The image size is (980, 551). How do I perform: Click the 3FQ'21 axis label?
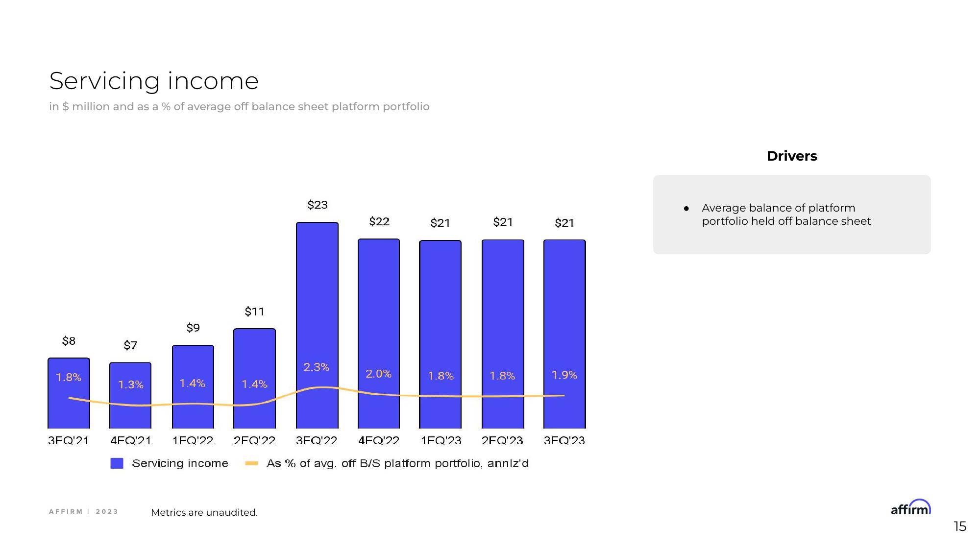click(x=69, y=440)
